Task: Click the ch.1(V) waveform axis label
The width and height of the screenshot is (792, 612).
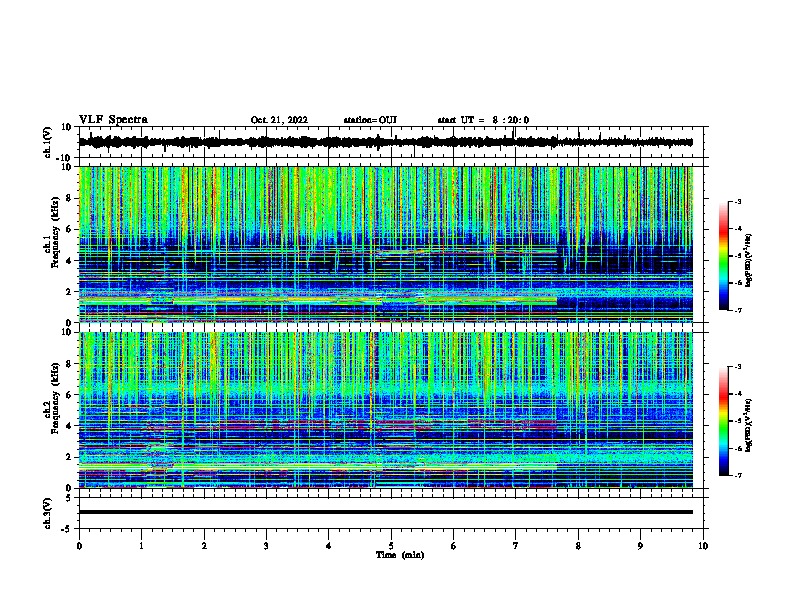Action: (48, 142)
